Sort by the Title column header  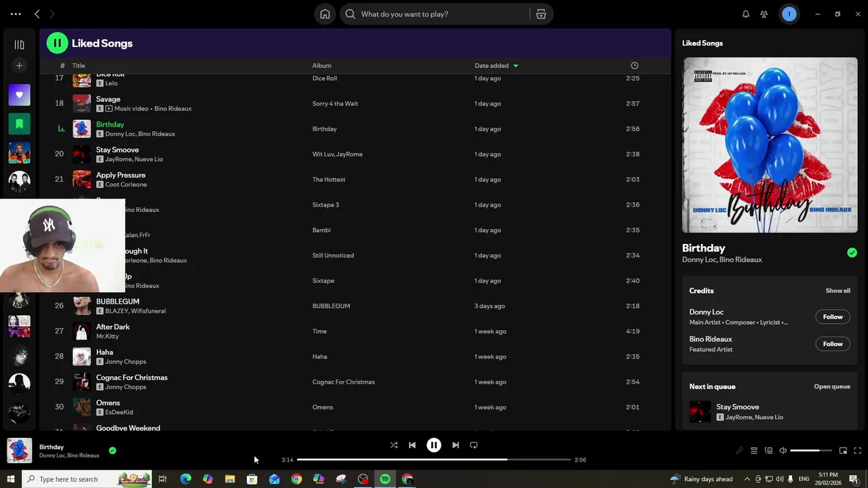[79, 66]
